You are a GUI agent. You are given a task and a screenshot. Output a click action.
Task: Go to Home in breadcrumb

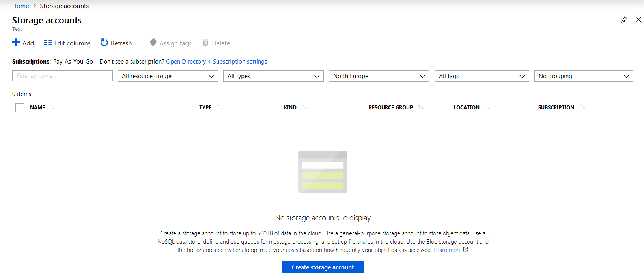(x=21, y=6)
